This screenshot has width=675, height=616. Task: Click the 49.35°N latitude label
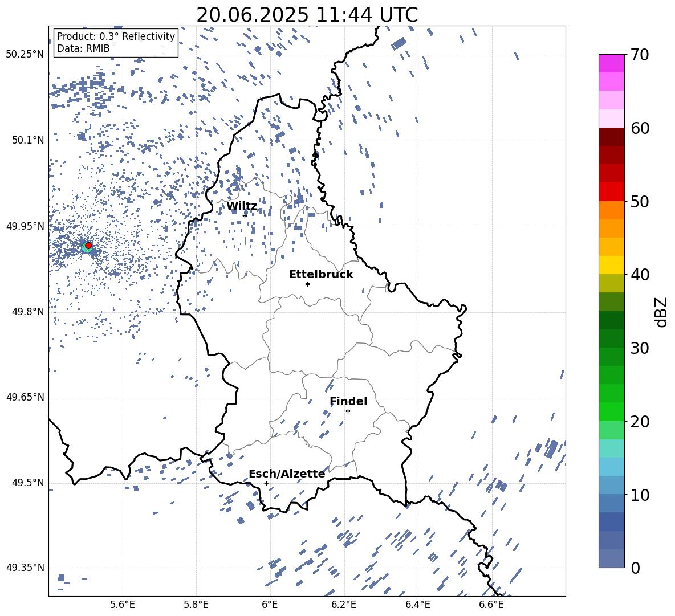tap(25, 568)
